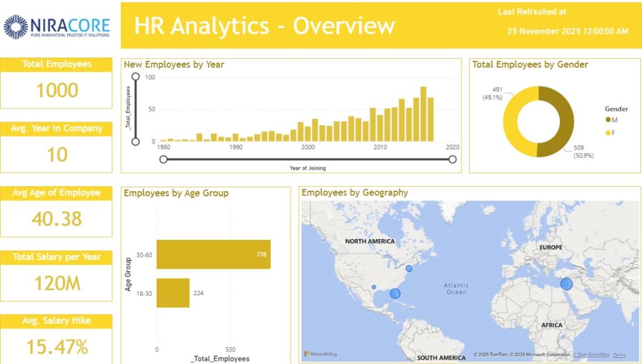Click the AFRICA map label
Image resolution: width=642 pixels, height=364 pixels.
(x=552, y=325)
